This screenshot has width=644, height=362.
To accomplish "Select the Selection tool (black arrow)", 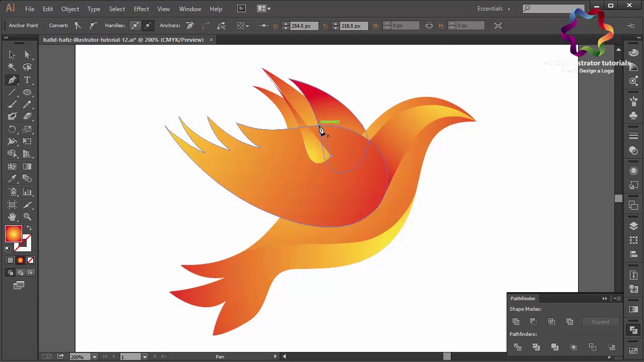I will [x=12, y=55].
